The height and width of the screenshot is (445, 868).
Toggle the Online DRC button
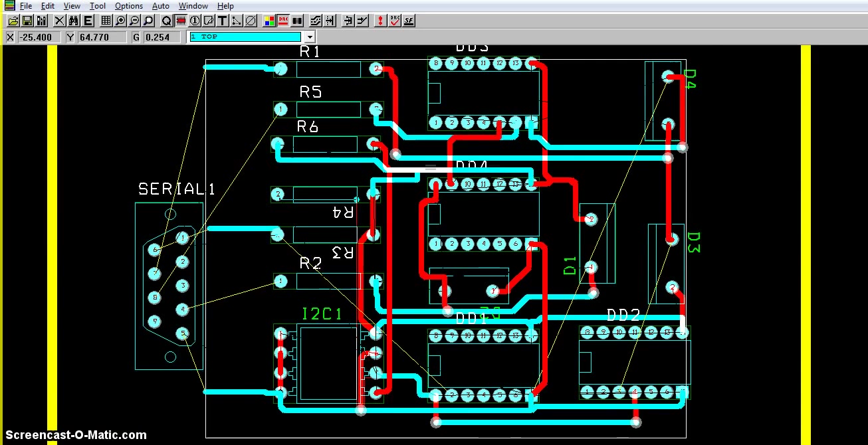point(283,21)
